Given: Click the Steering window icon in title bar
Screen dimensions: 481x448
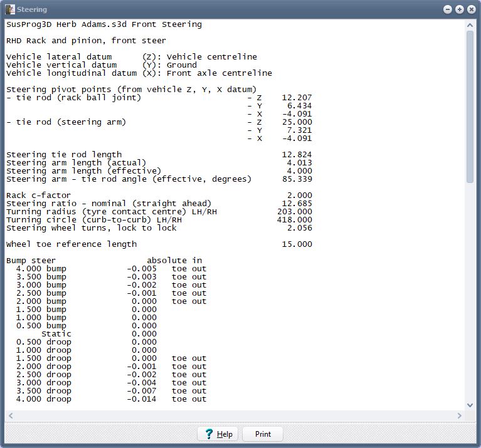Looking at the screenshot, I should (x=9, y=9).
